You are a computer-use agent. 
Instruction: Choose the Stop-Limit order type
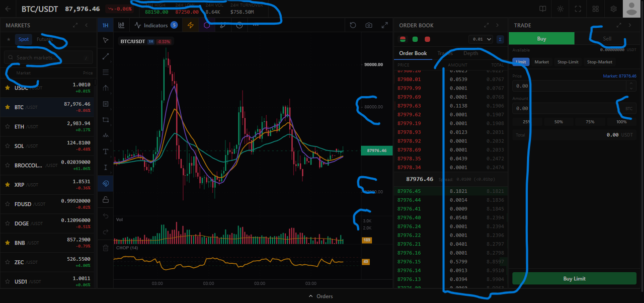click(568, 62)
